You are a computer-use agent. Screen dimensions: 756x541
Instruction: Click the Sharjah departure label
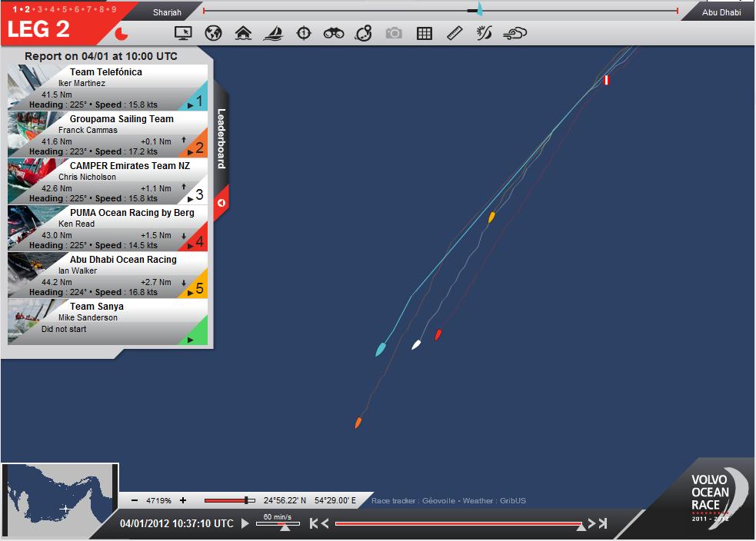click(x=167, y=12)
